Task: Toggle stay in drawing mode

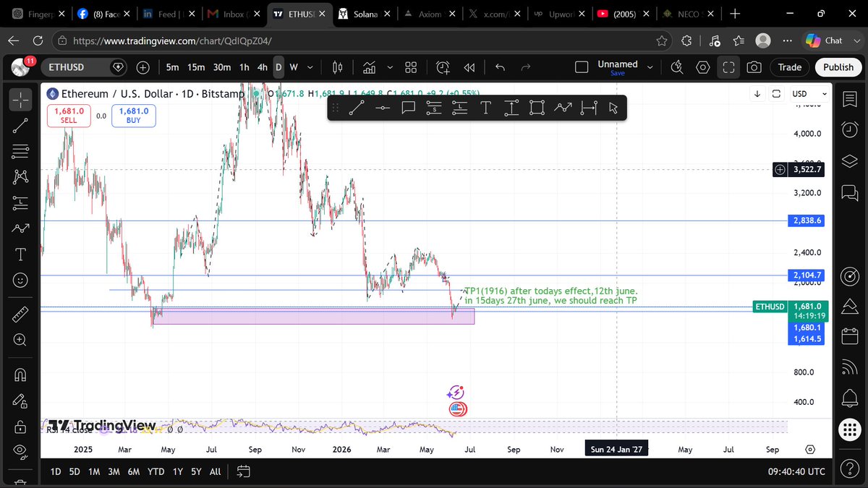Action: pos(20,400)
